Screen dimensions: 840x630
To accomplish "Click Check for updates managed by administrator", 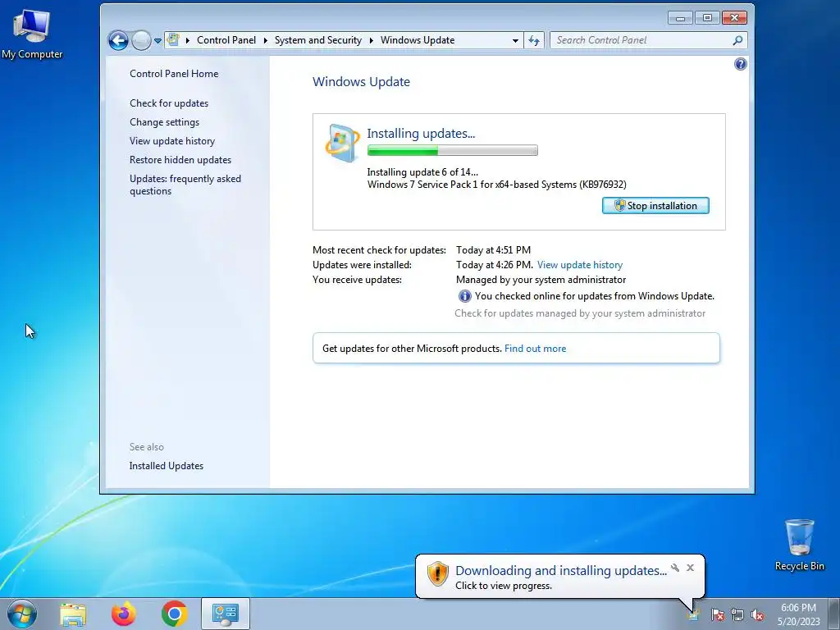I will click(x=580, y=313).
